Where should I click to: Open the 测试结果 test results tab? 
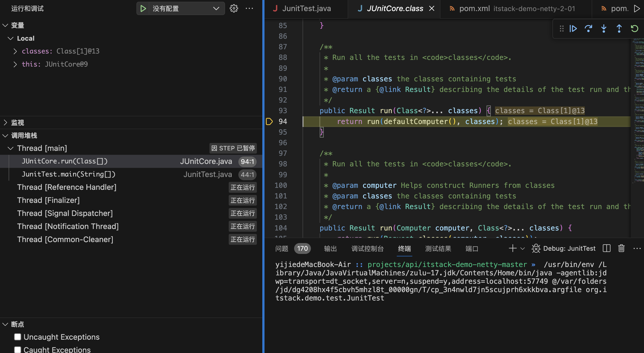click(438, 248)
